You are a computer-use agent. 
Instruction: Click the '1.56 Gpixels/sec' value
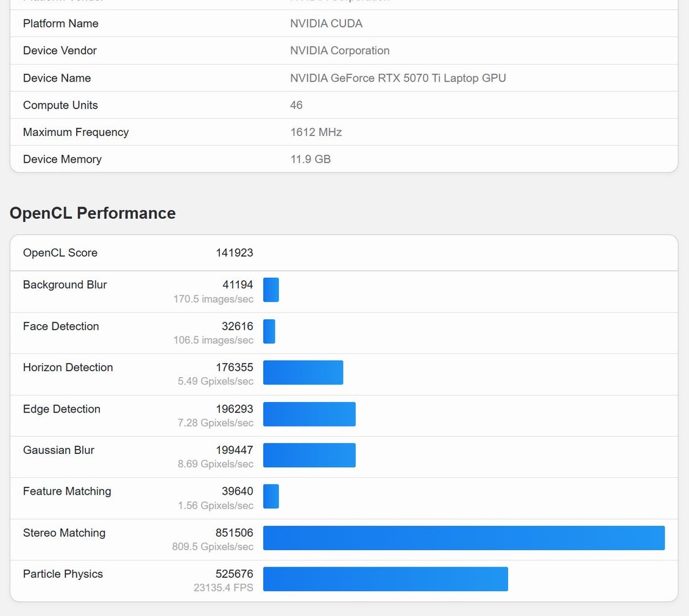coord(215,506)
